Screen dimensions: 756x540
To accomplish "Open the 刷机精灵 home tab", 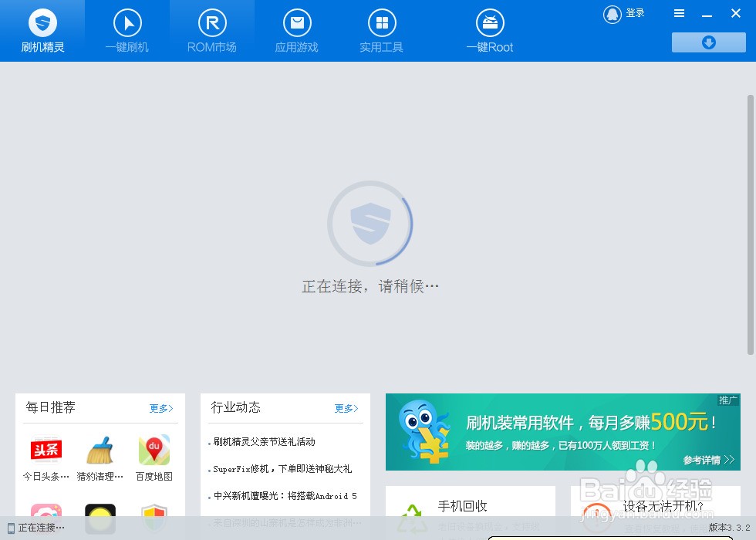I will [42, 31].
